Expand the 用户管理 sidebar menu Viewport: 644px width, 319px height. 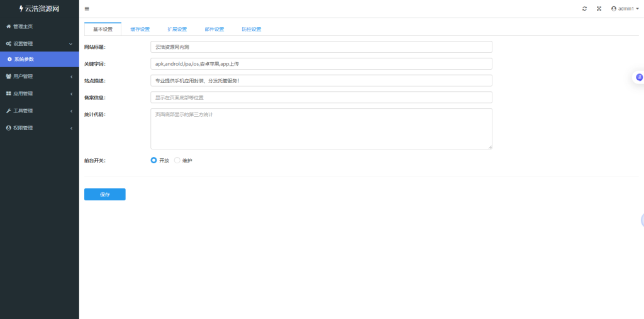[39, 77]
